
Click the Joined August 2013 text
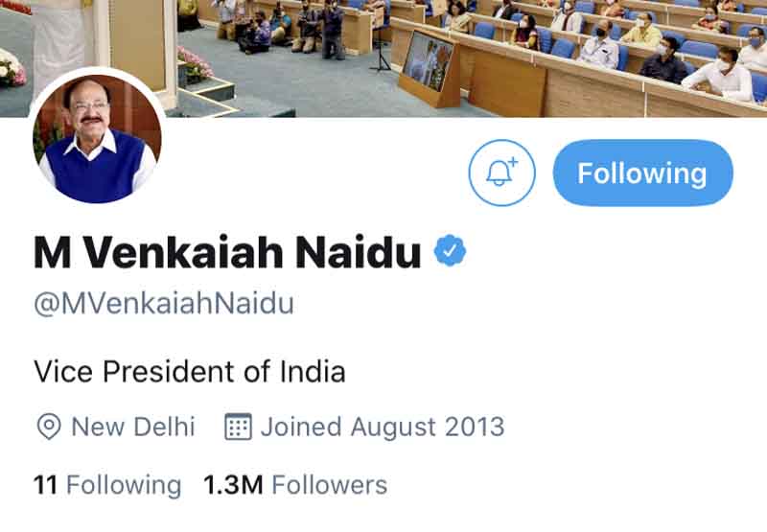pyautogui.click(x=382, y=427)
